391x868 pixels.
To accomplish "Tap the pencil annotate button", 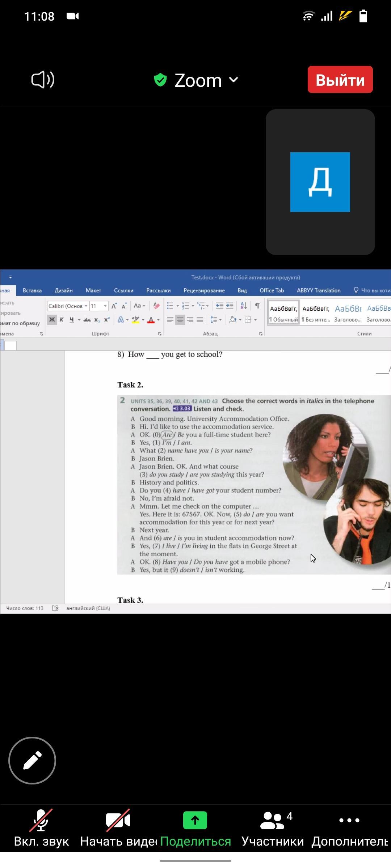I will tap(32, 760).
